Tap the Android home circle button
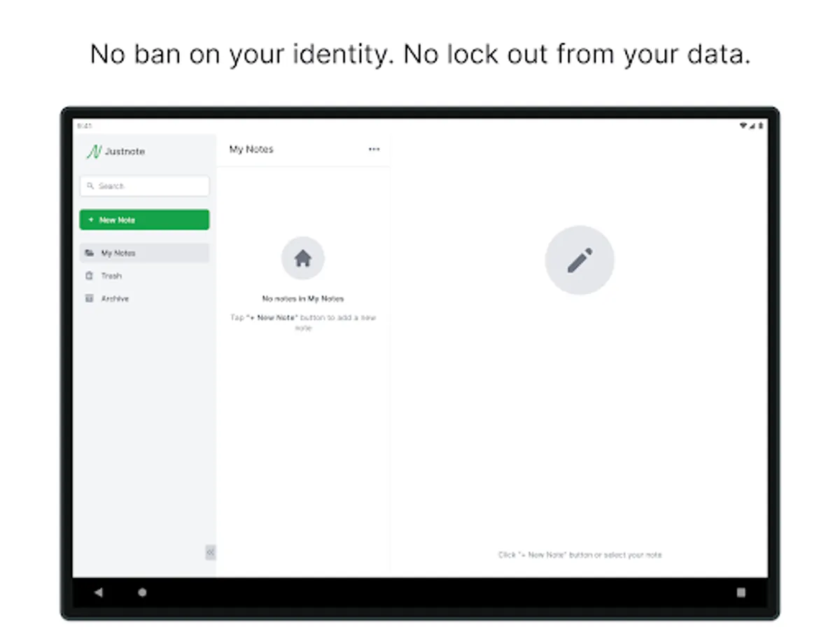This screenshot has height=630, width=840. [x=143, y=592]
